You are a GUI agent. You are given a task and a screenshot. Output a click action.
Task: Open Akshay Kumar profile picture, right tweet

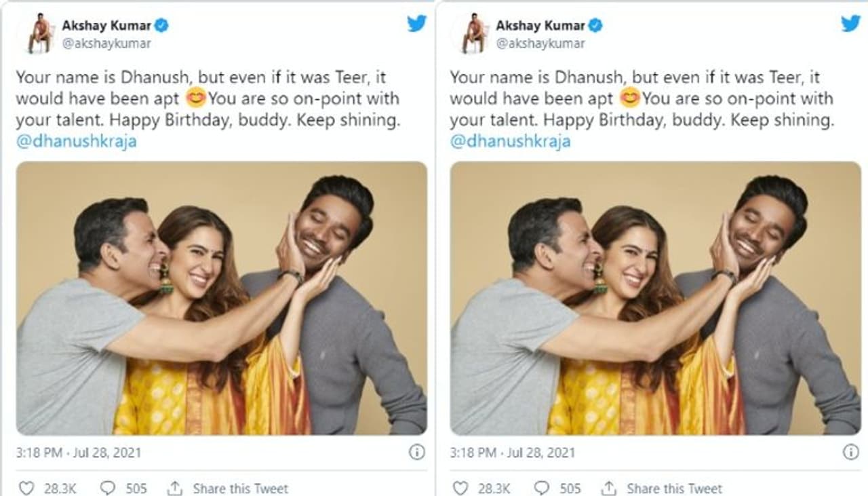pyautogui.click(x=473, y=34)
